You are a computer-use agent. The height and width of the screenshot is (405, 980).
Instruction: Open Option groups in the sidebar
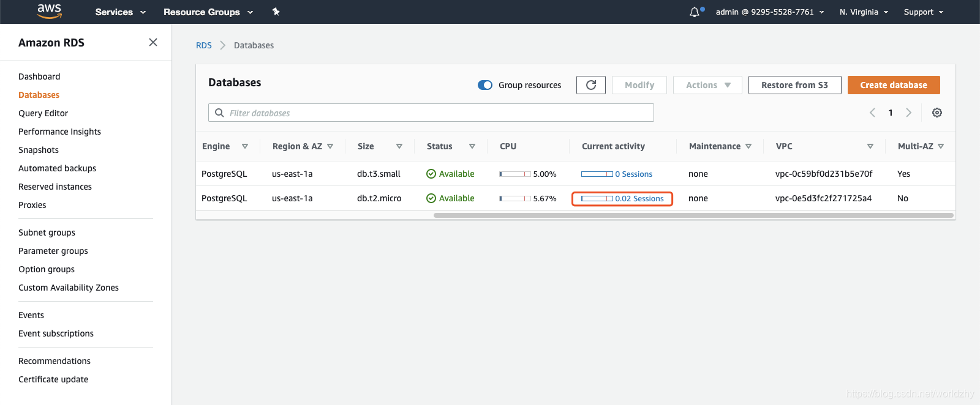pyautogui.click(x=47, y=269)
